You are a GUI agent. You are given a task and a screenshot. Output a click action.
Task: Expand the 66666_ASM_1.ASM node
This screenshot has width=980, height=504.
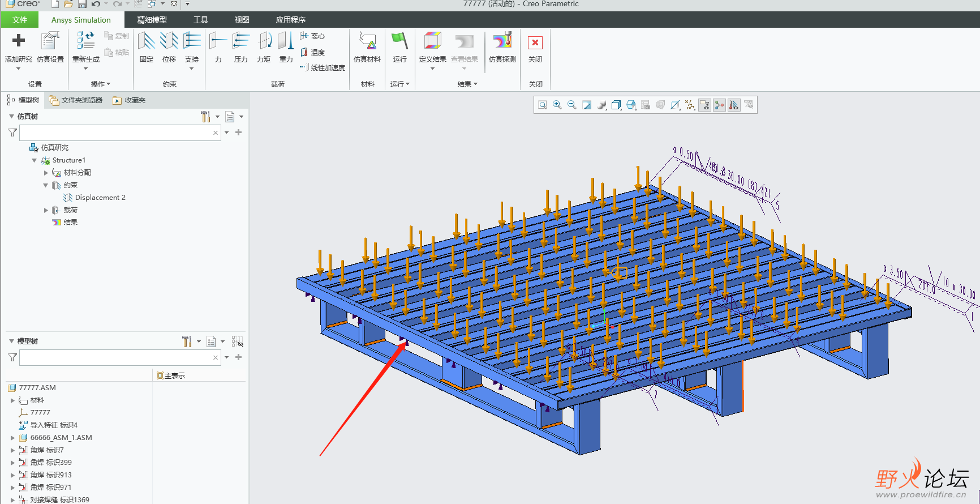[12, 438]
